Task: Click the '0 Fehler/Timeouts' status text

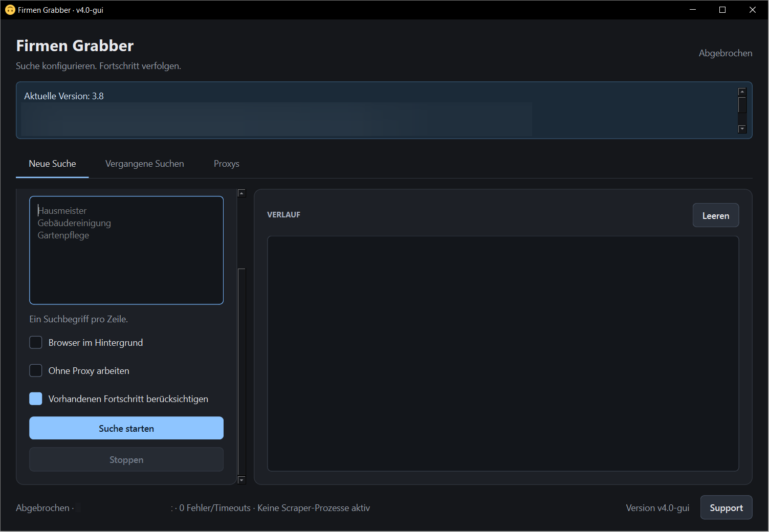Action: (x=215, y=508)
